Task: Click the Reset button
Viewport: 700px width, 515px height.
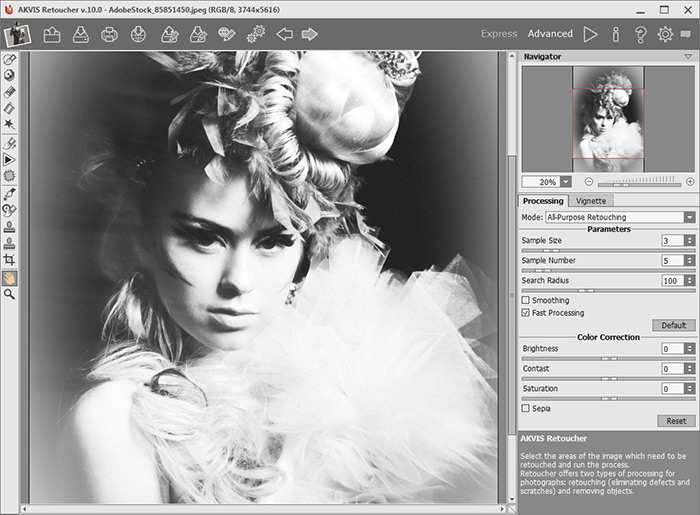Action: click(x=676, y=421)
